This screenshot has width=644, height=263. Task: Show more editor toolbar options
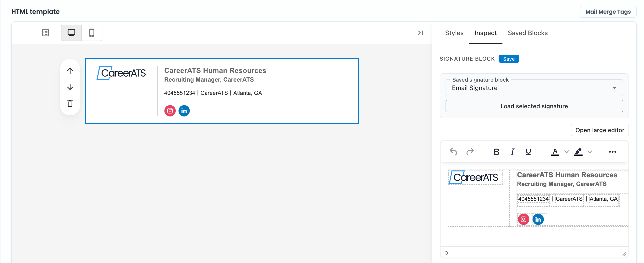point(612,152)
